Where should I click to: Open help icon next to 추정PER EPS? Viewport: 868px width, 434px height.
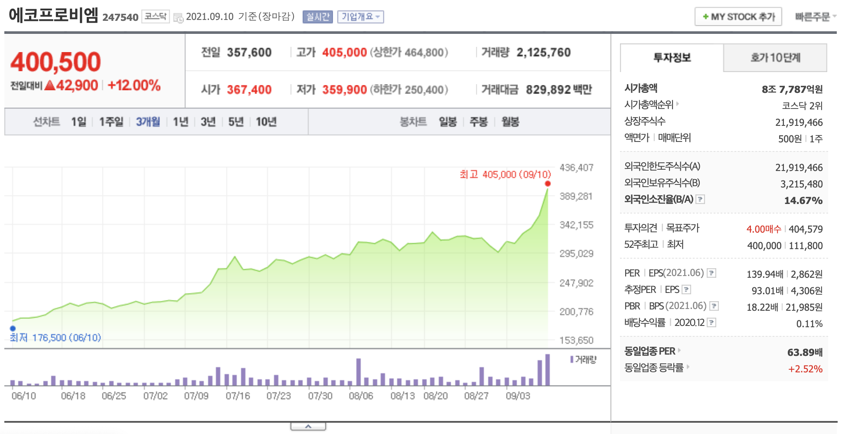pos(686,289)
